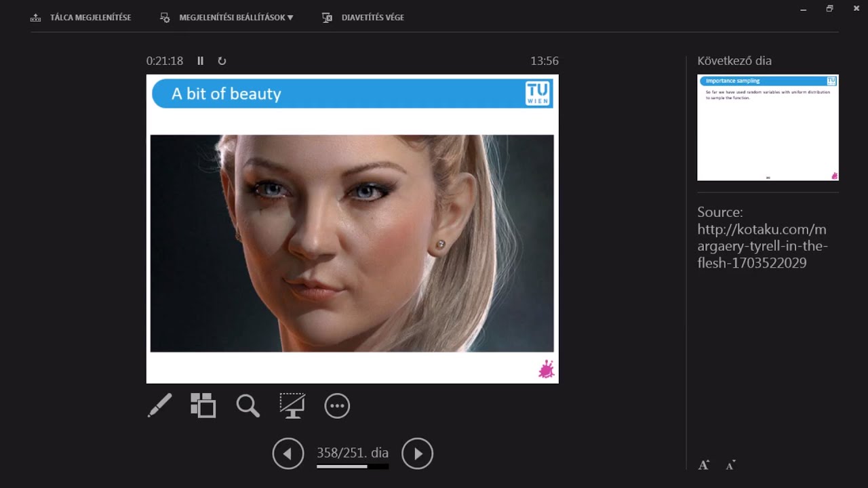868x488 pixels.
Task: Restart the presentation timer
Action: pyautogui.click(x=222, y=61)
